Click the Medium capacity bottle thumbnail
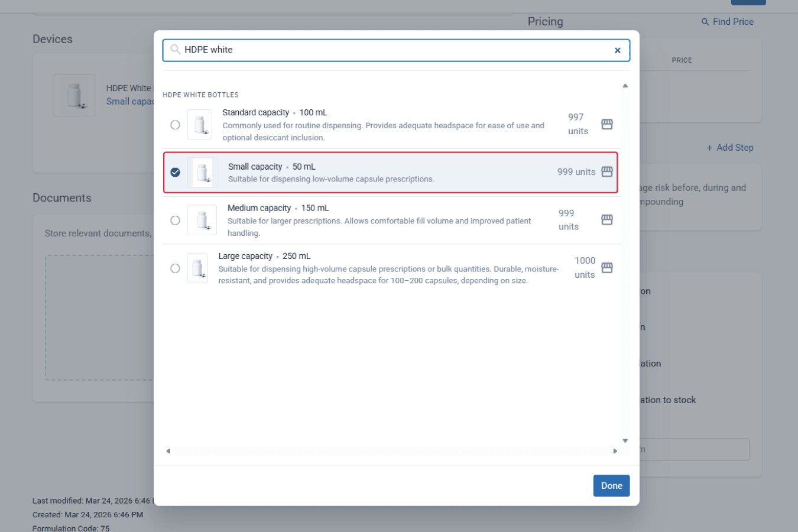 202,220
